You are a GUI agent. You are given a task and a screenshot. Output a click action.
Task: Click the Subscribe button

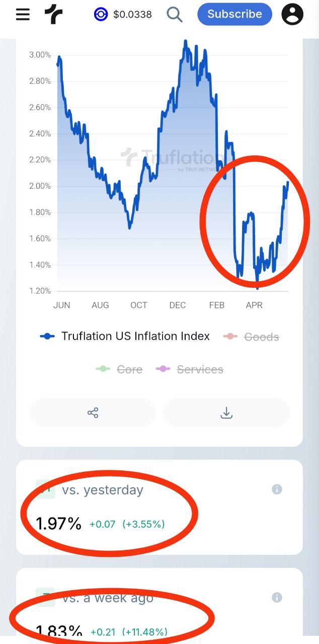(234, 14)
